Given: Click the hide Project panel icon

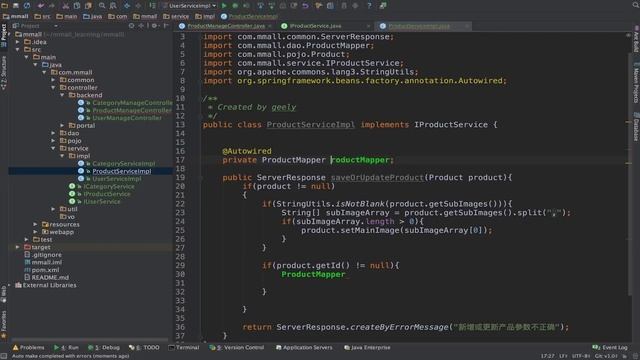Looking at the screenshot, I should click(166, 26).
